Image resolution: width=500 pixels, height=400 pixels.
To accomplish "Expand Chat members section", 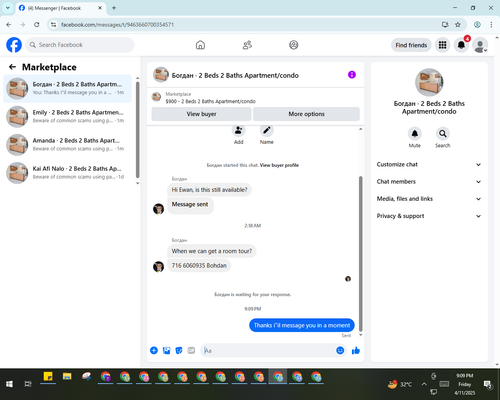I will [x=429, y=182].
